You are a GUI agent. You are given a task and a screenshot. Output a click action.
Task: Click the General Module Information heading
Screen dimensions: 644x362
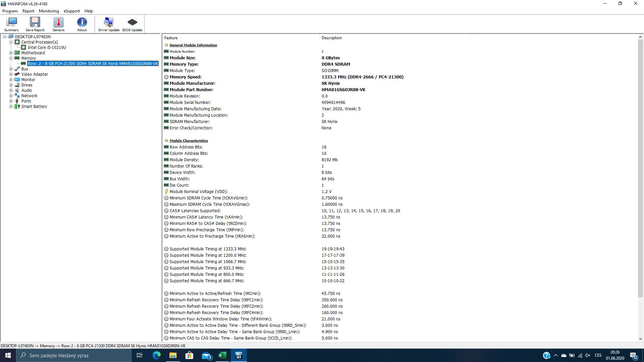pos(193,45)
